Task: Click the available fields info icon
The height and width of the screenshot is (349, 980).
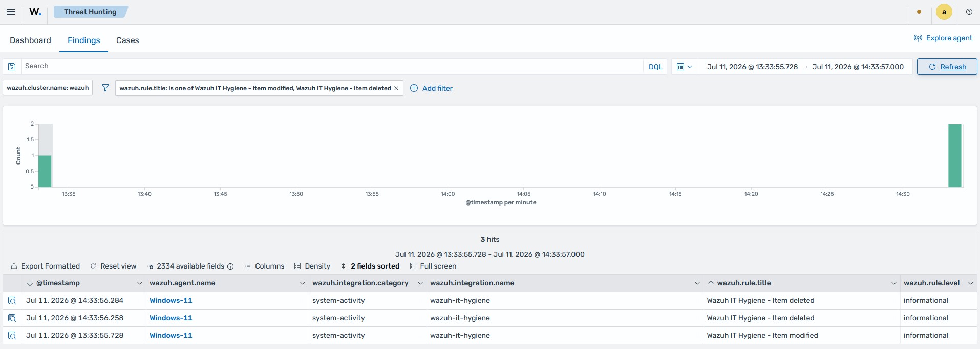Action: [230, 266]
